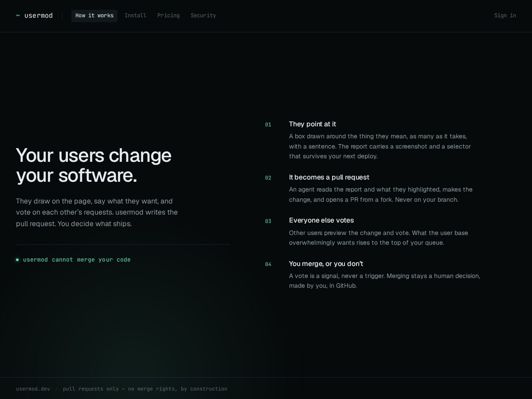The width and height of the screenshot is (532, 399).
Task: Go to the Install page
Action: coord(135,16)
